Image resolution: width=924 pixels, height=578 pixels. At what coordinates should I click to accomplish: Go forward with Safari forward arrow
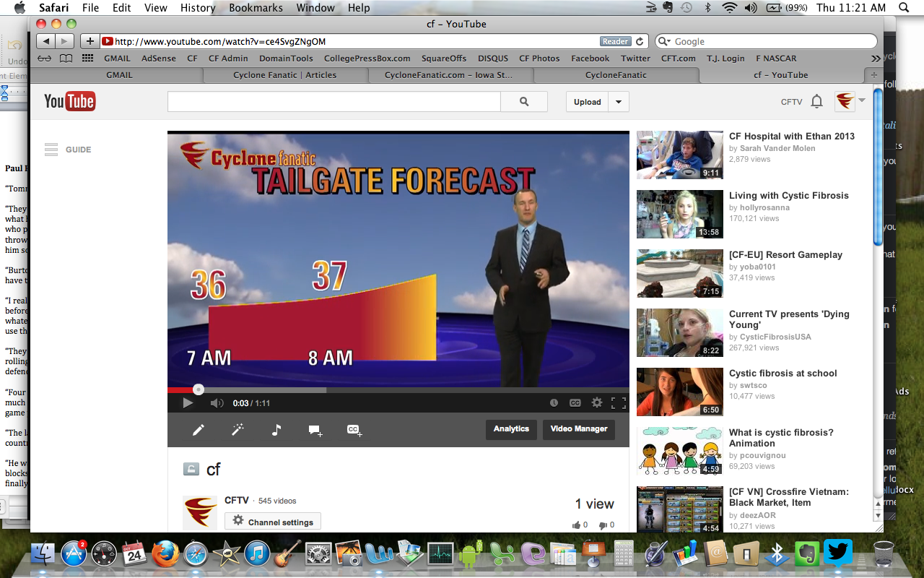(65, 41)
